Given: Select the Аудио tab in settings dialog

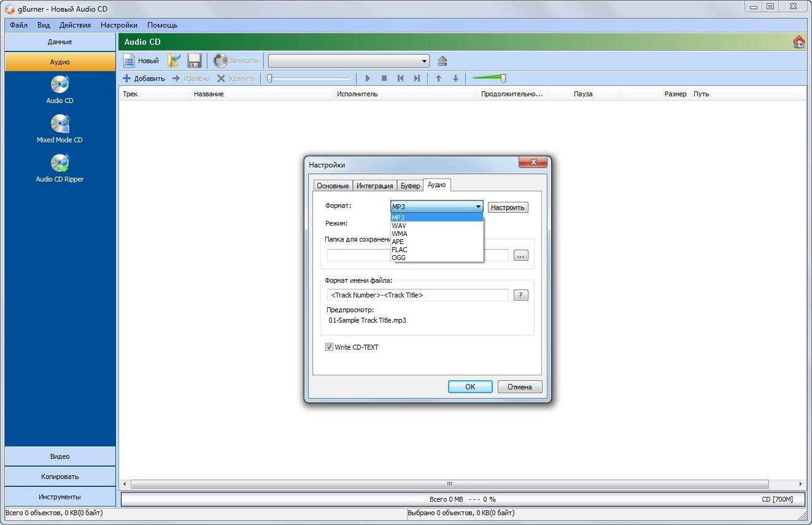Looking at the screenshot, I should 437,185.
